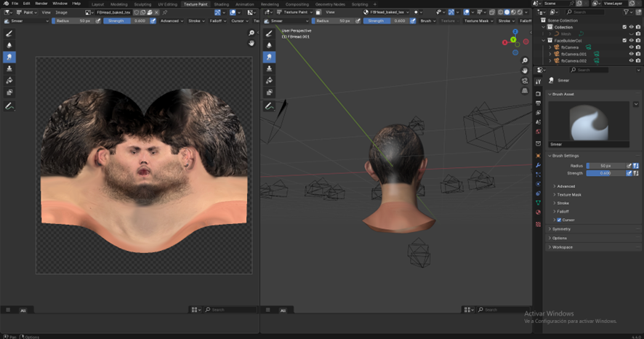The image size is (644, 339).
Task: Open the Modifiers wrench properties tab
Action: pos(538,165)
